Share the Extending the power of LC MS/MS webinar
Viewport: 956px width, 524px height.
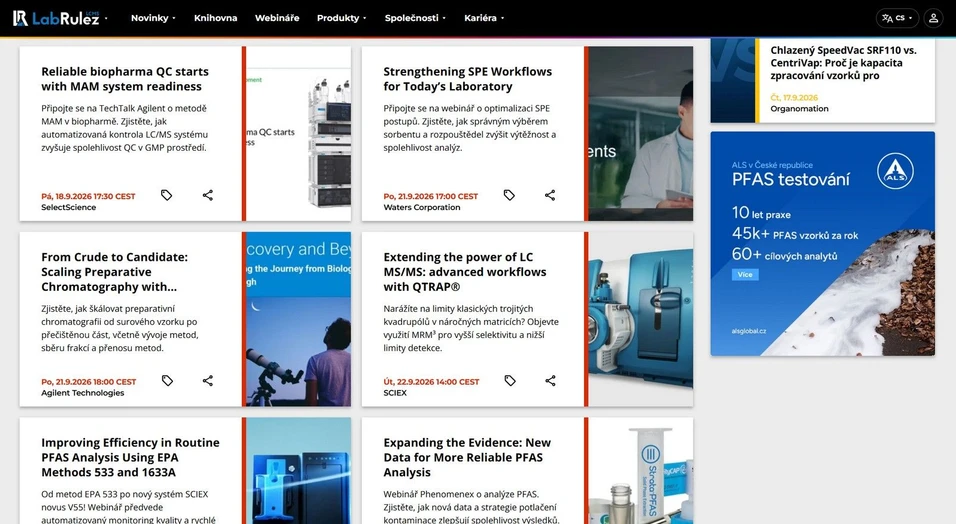(551, 381)
